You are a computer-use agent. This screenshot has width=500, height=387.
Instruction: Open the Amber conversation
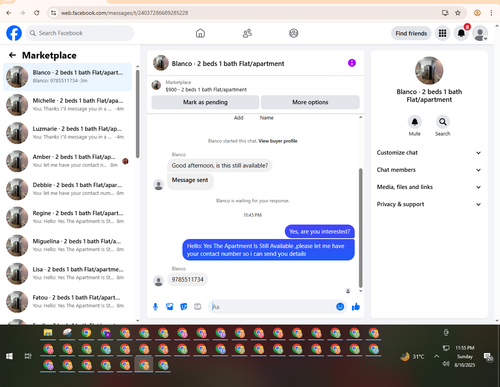(67, 161)
